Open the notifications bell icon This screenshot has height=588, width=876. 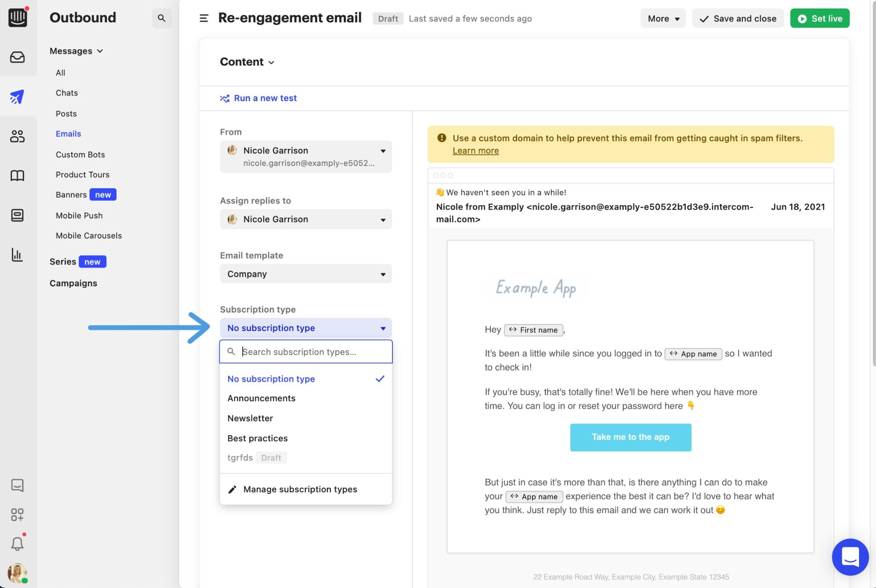pyautogui.click(x=18, y=543)
